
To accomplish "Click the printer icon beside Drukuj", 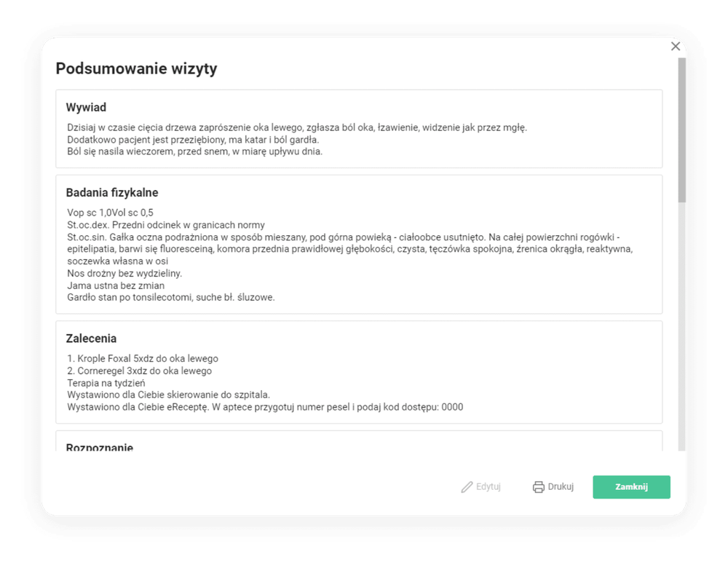I will point(539,487).
